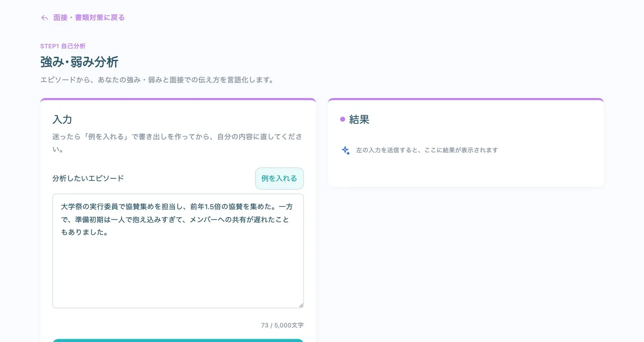Click the teal submit button below the textarea

tap(178, 340)
